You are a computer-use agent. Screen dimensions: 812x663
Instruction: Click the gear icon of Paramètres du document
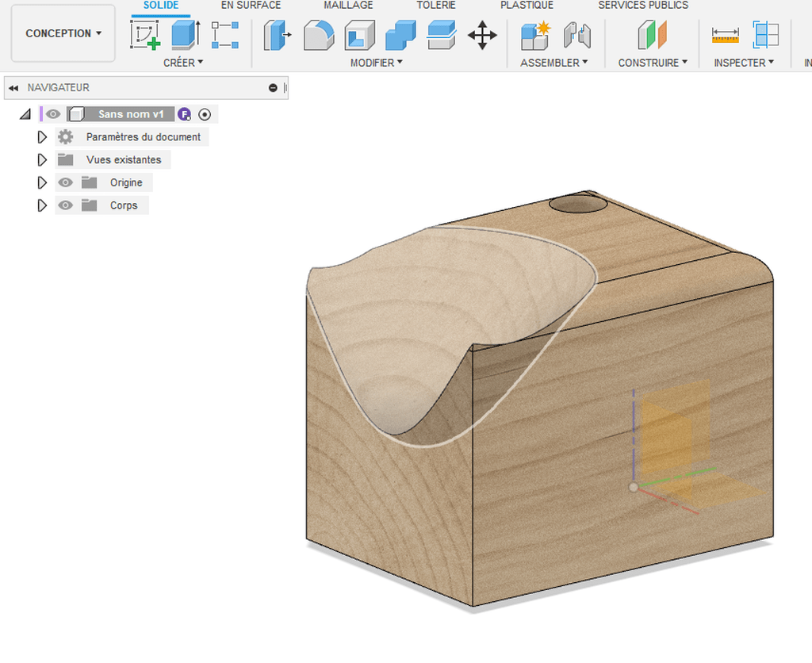point(65,136)
